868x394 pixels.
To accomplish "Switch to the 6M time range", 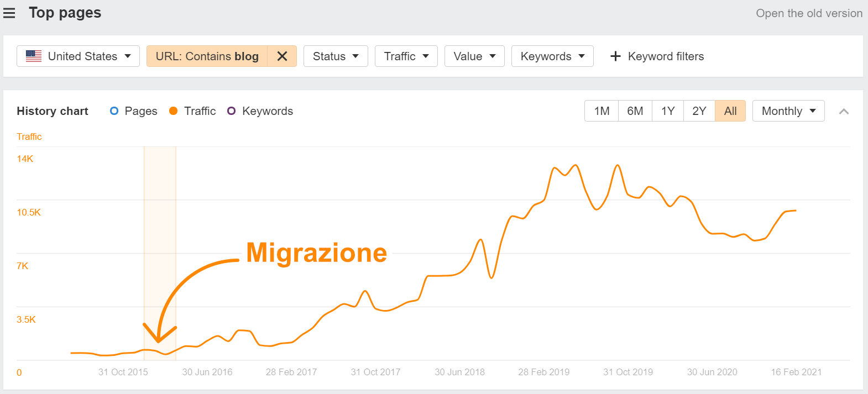I will [x=635, y=111].
